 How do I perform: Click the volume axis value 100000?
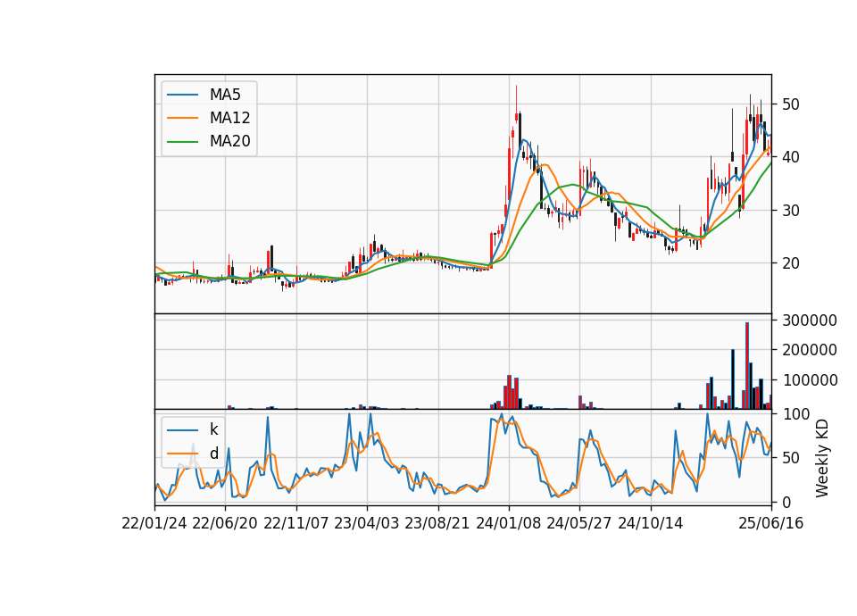pos(810,380)
